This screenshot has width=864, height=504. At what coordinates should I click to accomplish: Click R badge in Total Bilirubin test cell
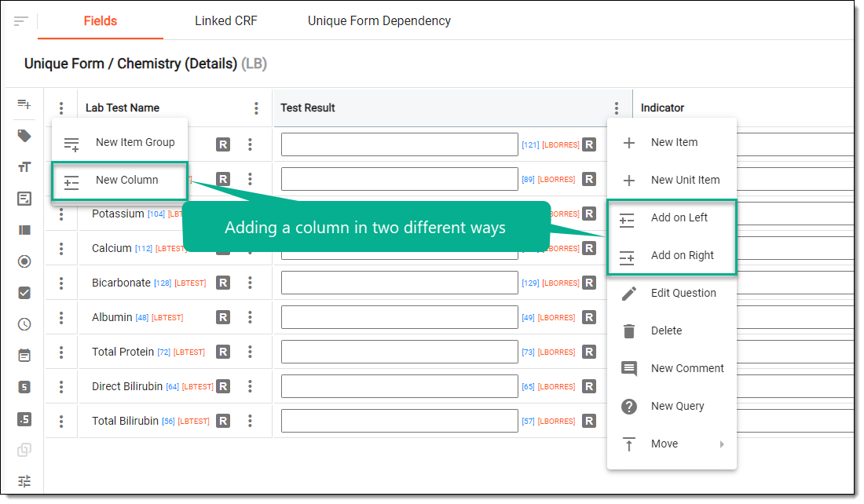click(x=223, y=421)
